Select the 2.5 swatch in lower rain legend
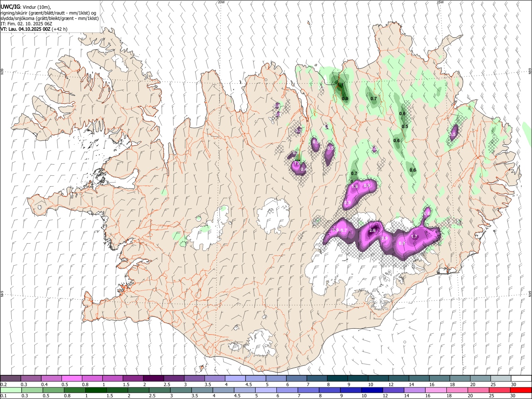 [x=160, y=390]
